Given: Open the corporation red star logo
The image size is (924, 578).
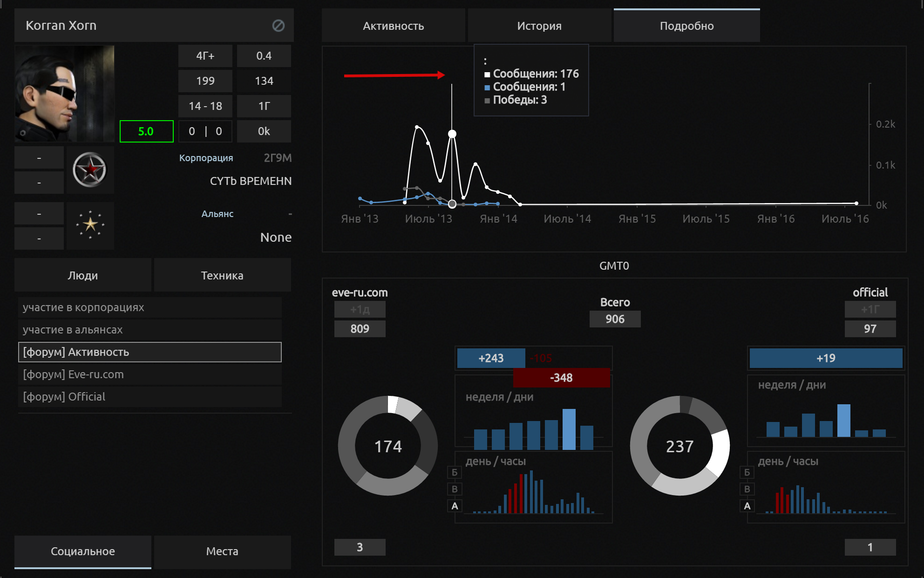Looking at the screenshot, I should tap(90, 170).
